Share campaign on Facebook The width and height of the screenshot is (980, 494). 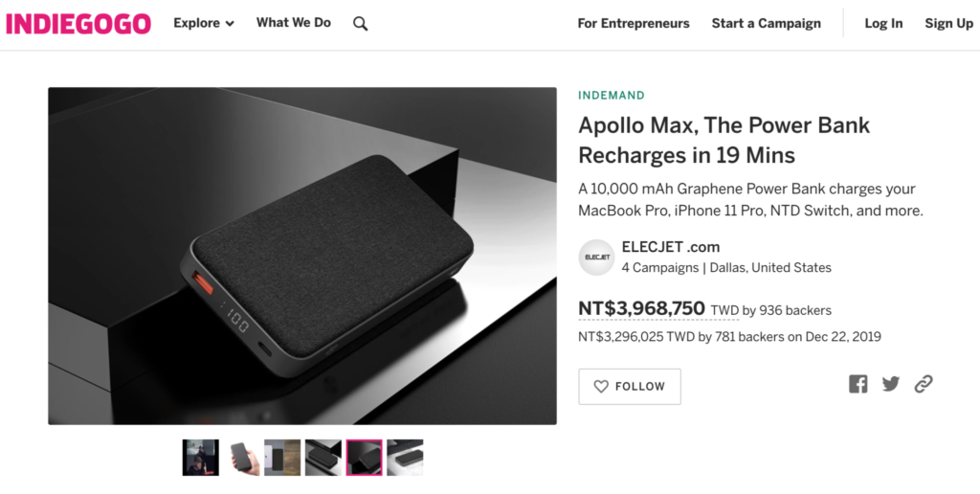coord(857,384)
